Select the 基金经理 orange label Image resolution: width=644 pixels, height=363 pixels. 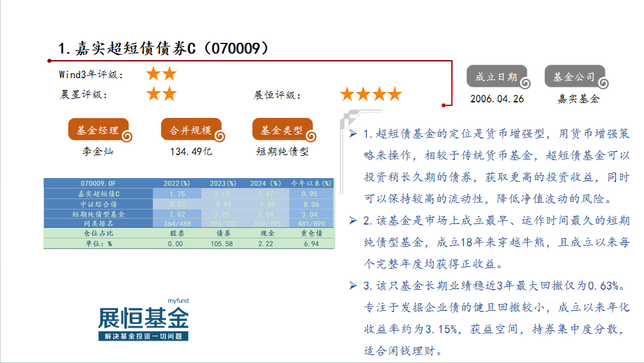(97, 130)
